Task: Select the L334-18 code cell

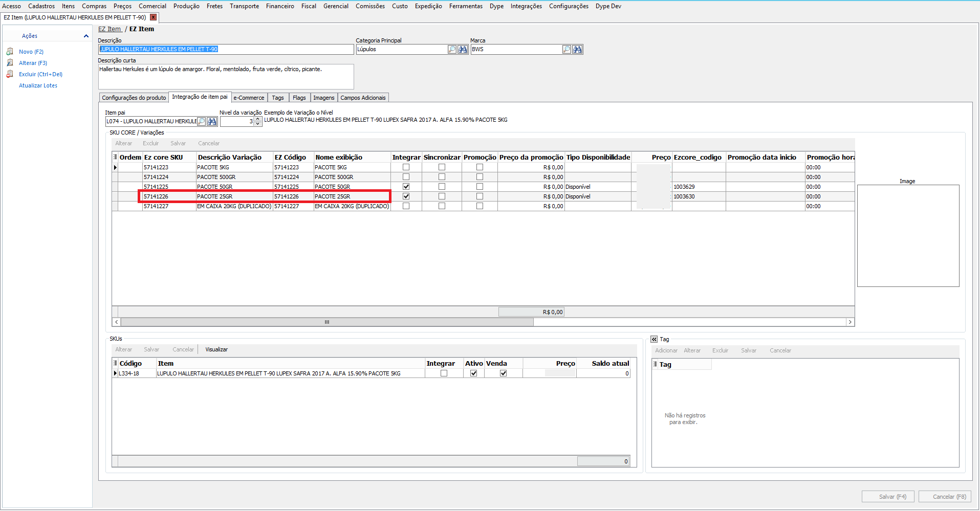Action: pos(137,373)
